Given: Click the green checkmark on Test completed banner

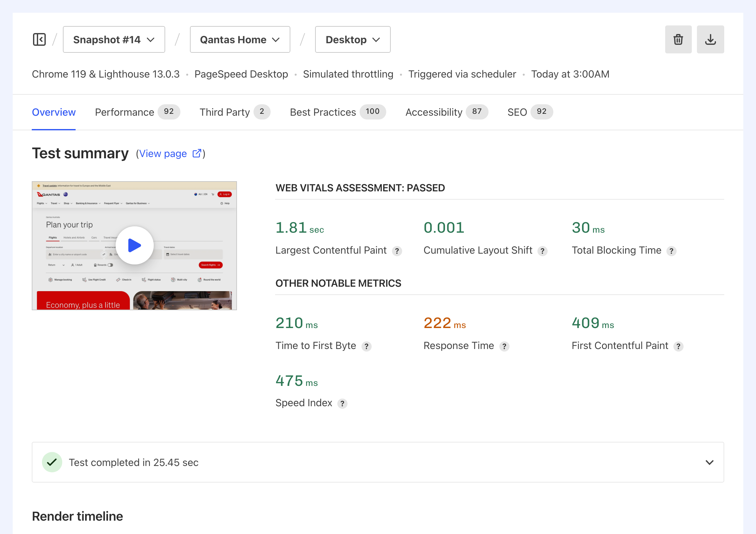Looking at the screenshot, I should point(52,462).
